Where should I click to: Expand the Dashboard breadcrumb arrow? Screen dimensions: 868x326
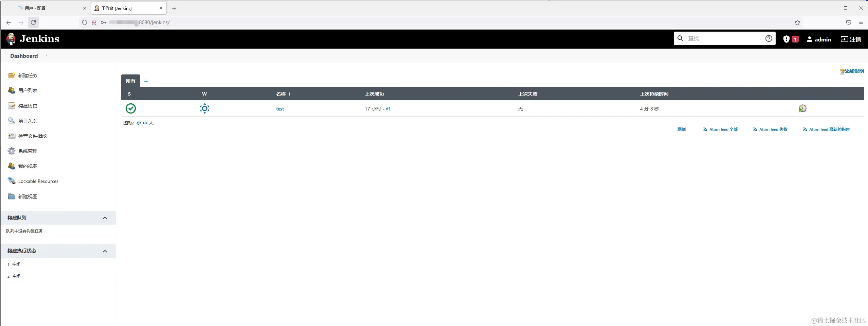coord(46,56)
